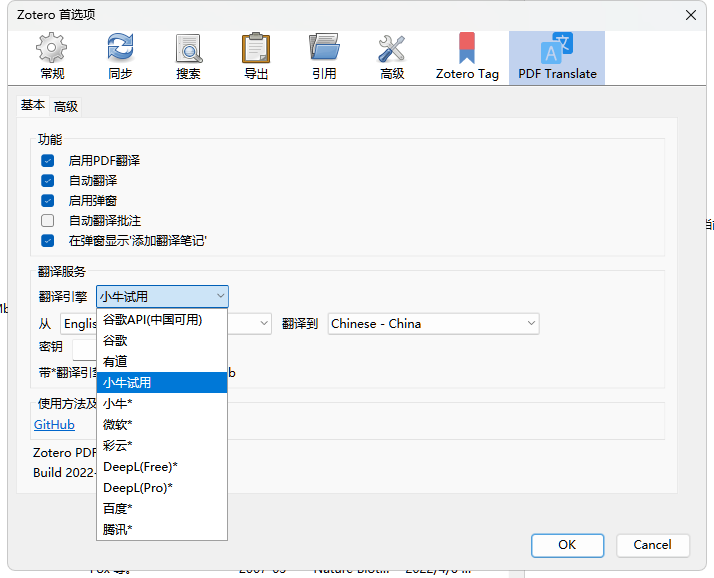Open the 高级 (Advanced) wrench icon pane
Image resolution: width=714 pixels, height=578 pixels.
coord(392,57)
